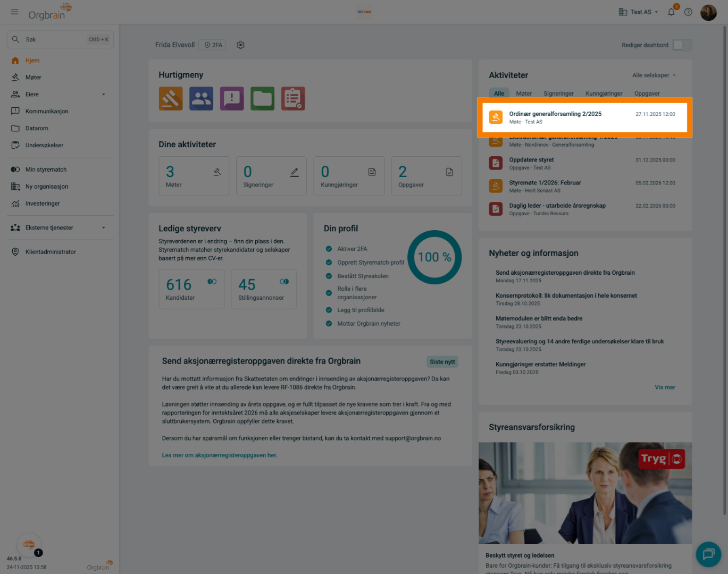728x574 pixels.
Task: Click the purple message icon in Hurtigmeny
Action: (232, 99)
